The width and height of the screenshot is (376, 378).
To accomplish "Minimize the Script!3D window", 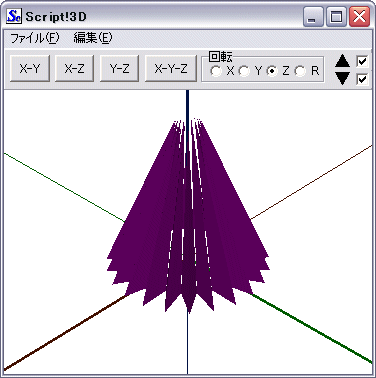I will (x=312, y=17).
